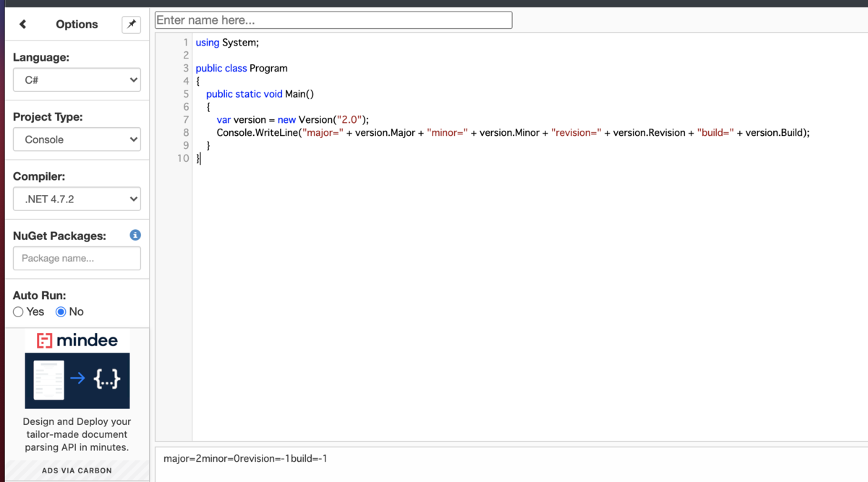Image resolution: width=868 pixels, height=482 pixels.
Task: Select Auto Run Yes radio button
Action: pos(18,311)
